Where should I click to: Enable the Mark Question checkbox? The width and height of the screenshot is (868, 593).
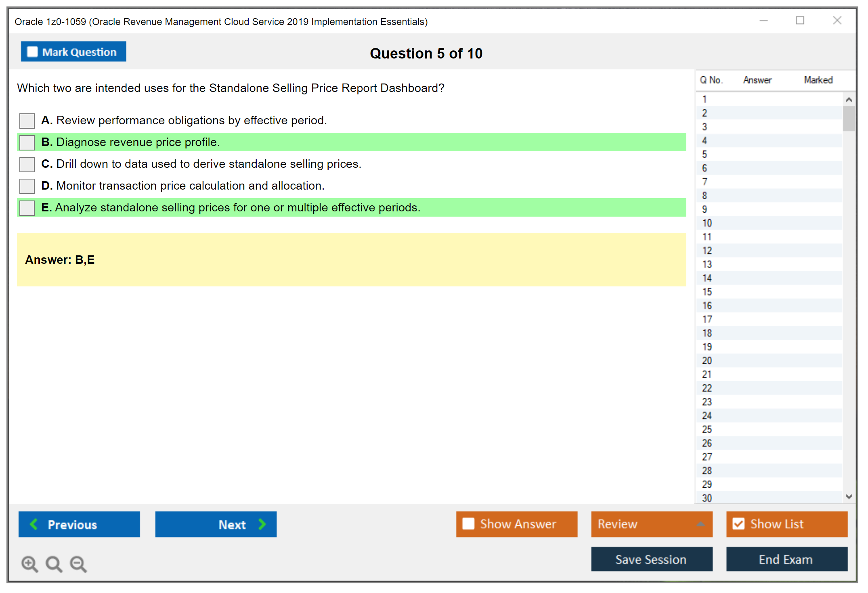pos(32,52)
